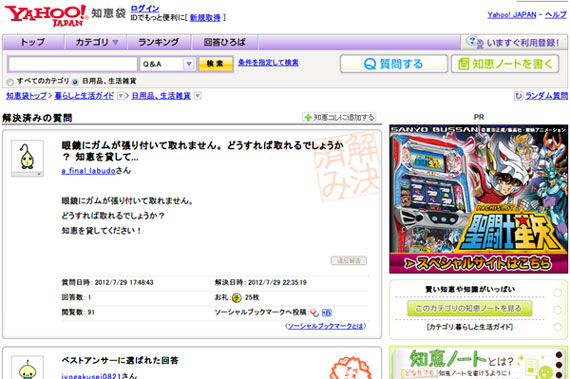570x379 pixels.
Task: Click 知恵ノートとは? promo banner
Action: point(478,363)
